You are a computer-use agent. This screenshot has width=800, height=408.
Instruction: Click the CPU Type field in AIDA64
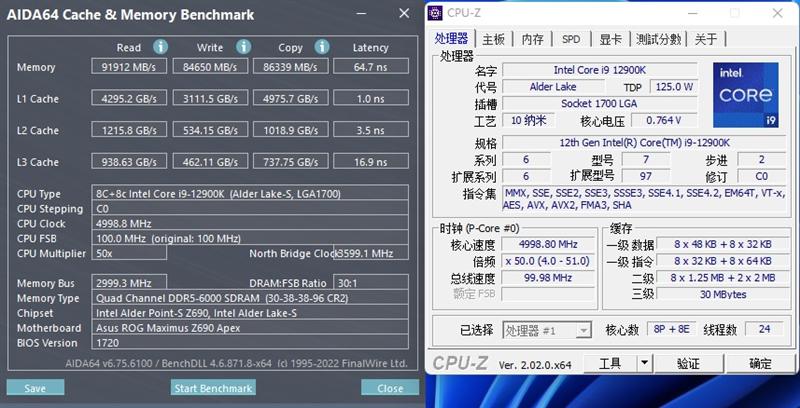click(250, 193)
